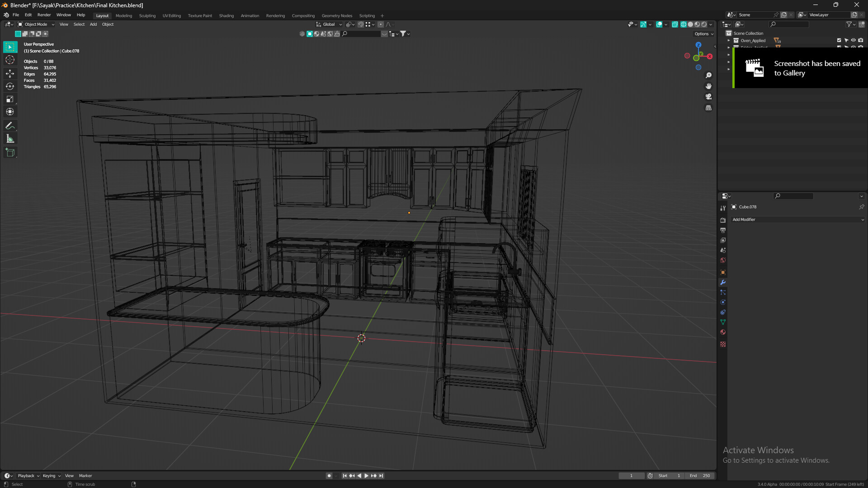868x488 pixels.
Task: Toggle snapping magnet in header
Action: [x=361, y=24]
